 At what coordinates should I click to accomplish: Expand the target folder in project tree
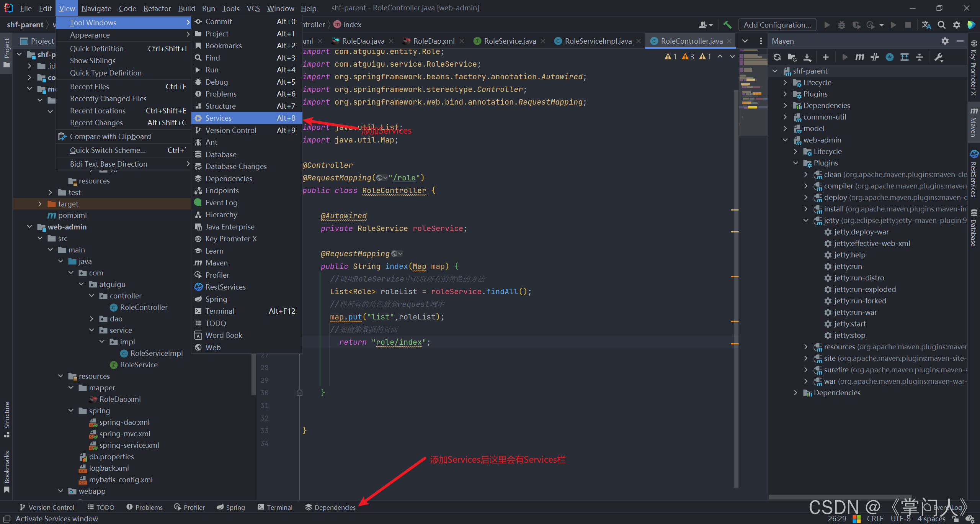point(40,204)
